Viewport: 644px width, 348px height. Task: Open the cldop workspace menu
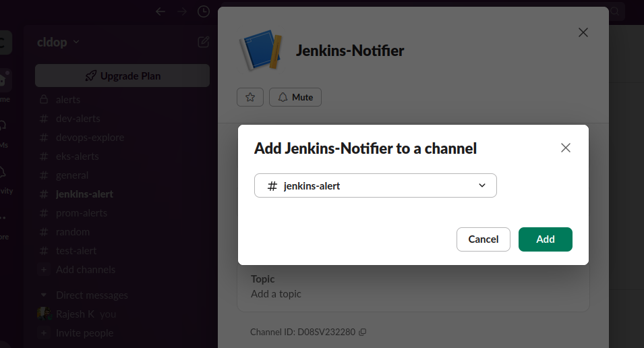coord(58,42)
